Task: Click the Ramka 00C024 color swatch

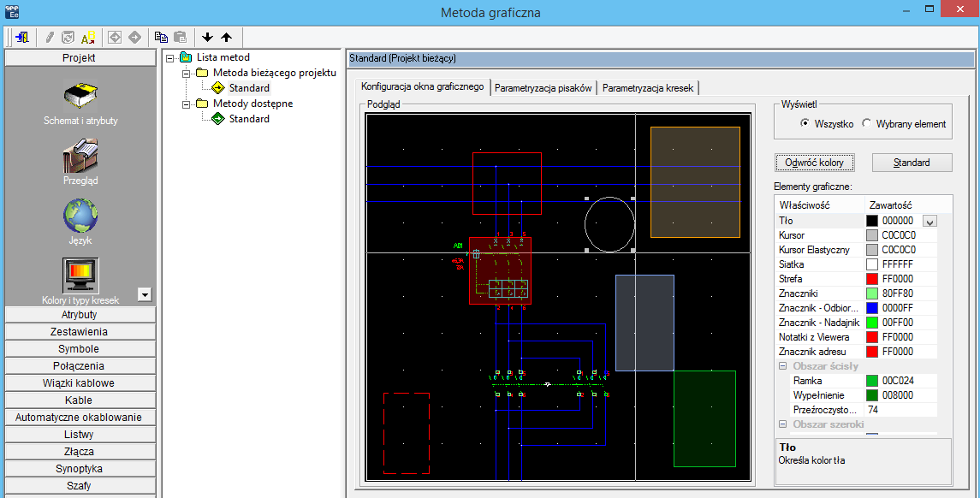Action: (872, 381)
